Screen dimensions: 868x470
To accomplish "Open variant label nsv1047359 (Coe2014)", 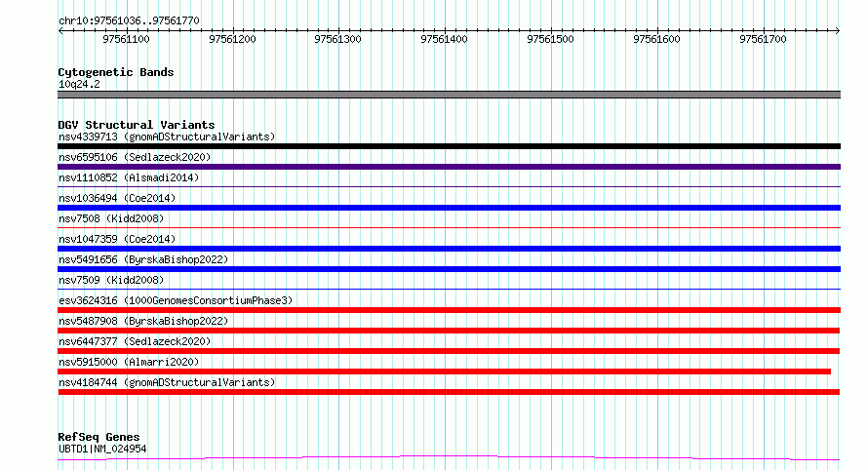I will pos(117,239).
